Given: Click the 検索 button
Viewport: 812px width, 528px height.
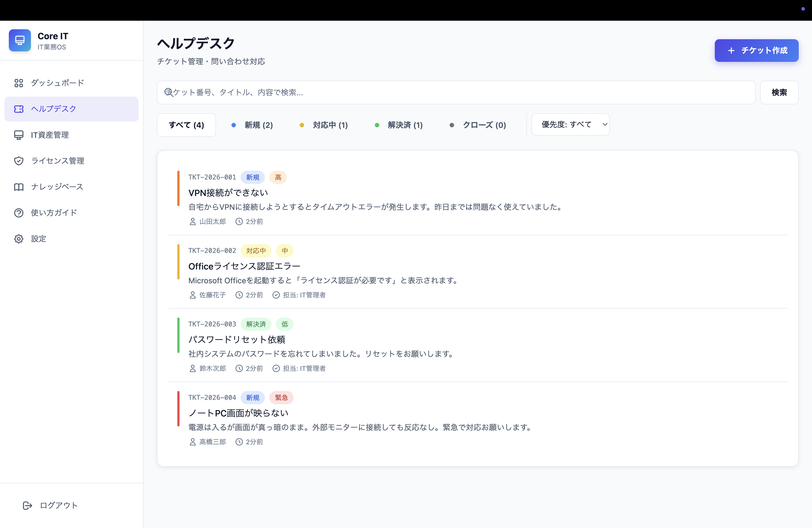Looking at the screenshot, I should point(779,93).
